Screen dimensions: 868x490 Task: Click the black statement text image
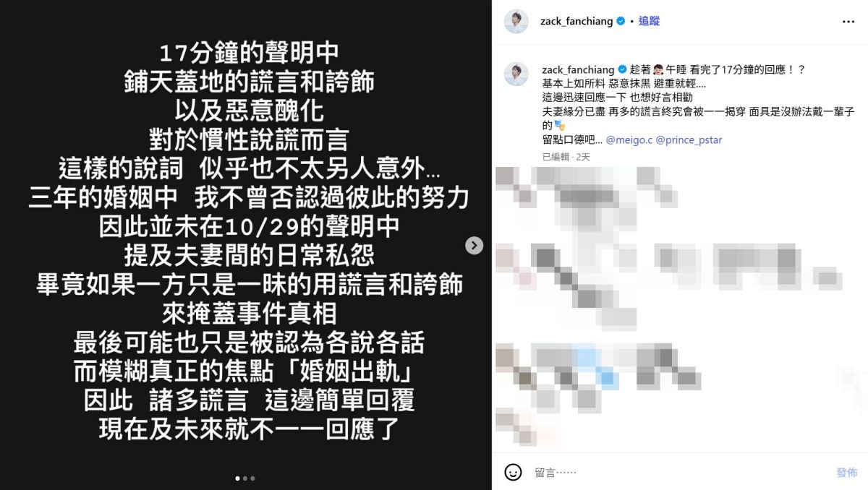246,245
